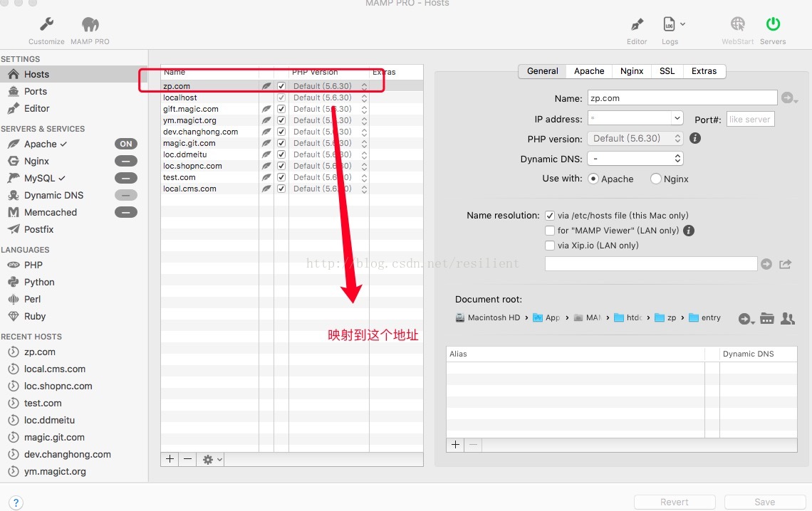Select MySQL in Servers & Services
The height and width of the screenshot is (511, 812).
click(39, 178)
